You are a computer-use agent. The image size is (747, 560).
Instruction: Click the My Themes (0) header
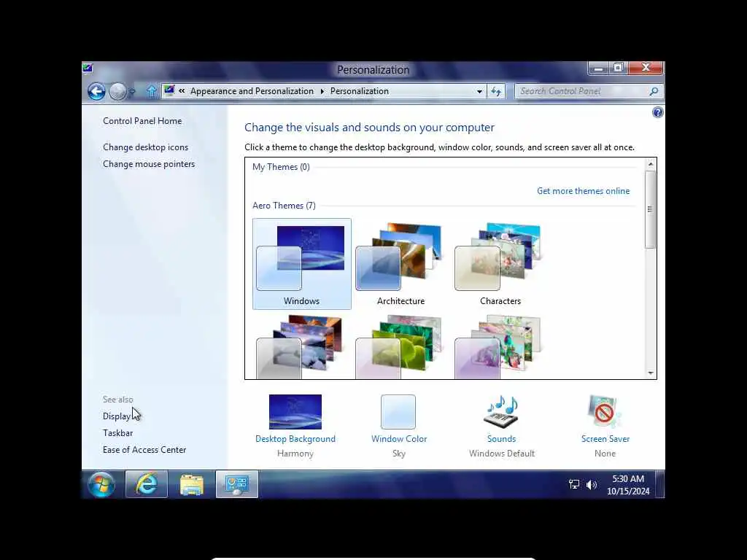pos(281,167)
